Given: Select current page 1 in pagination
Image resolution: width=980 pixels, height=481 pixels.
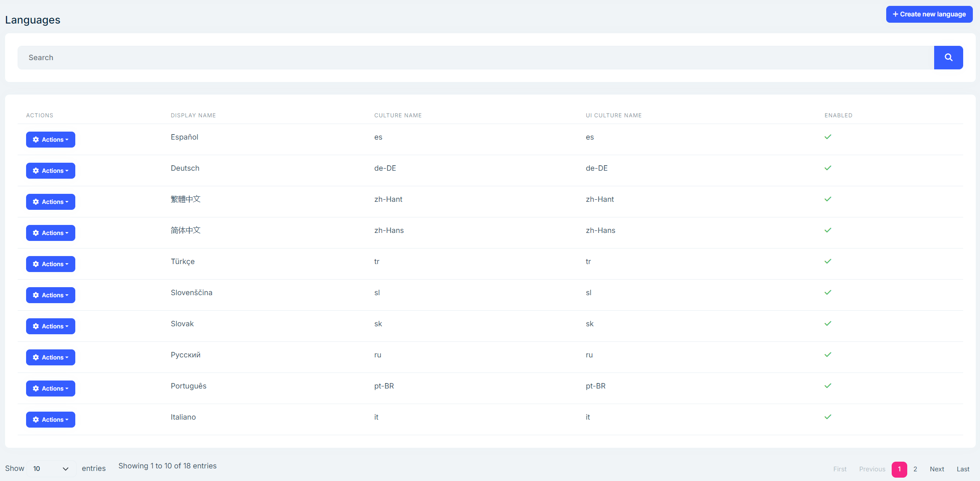Looking at the screenshot, I should (x=899, y=469).
